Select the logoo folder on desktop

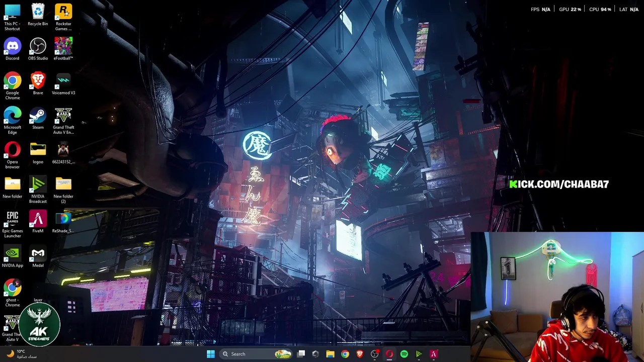point(38,153)
